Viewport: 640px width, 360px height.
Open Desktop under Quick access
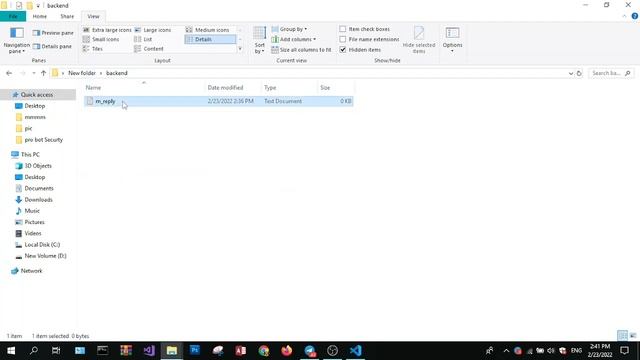tap(35, 106)
